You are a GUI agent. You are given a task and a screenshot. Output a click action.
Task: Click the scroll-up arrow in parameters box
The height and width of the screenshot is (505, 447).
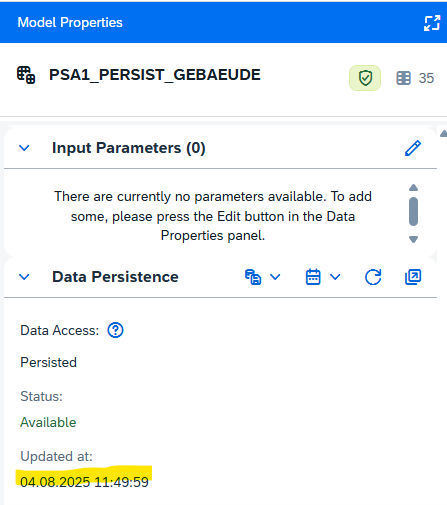pyautogui.click(x=413, y=188)
